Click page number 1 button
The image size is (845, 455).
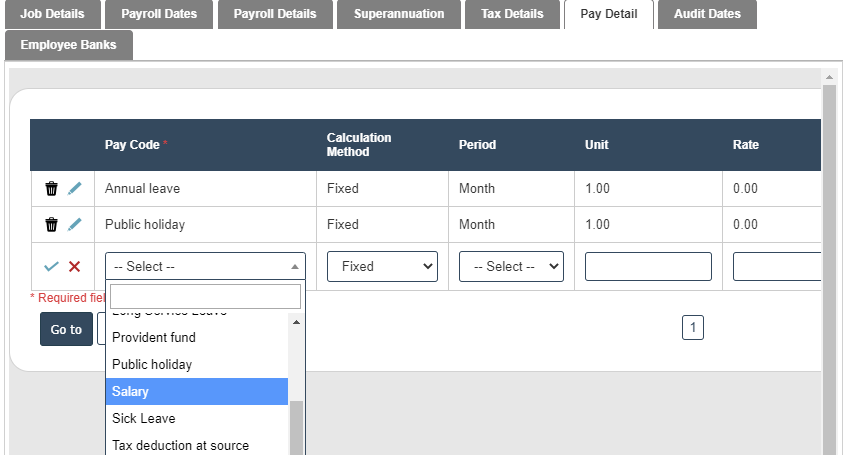tap(693, 327)
